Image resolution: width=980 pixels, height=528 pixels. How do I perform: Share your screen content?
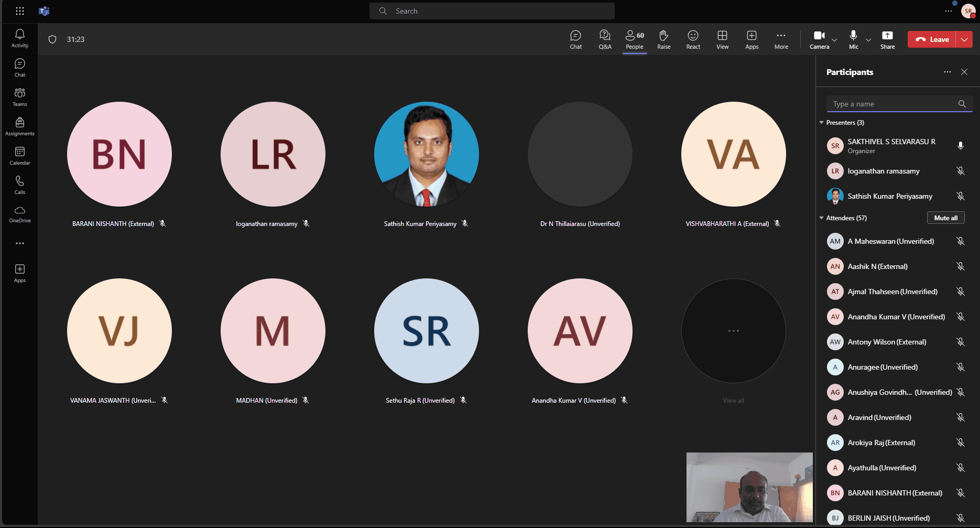click(887, 39)
